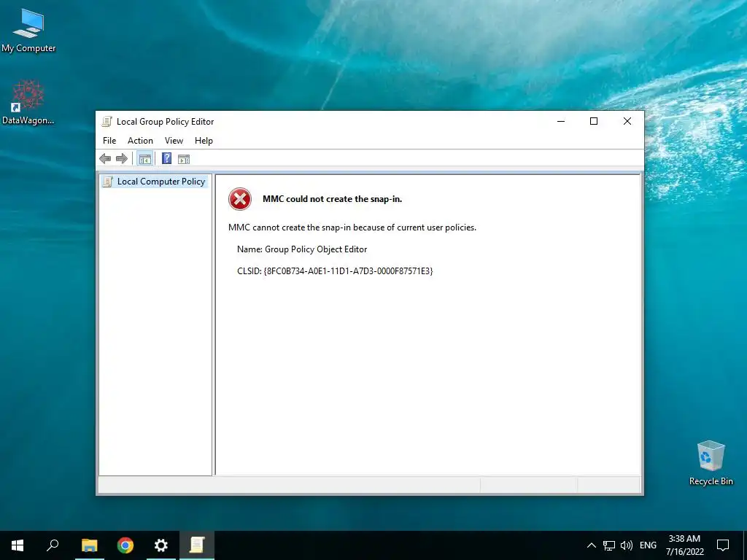Click the Local Group Policy Editor title icon
747x560 pixels.
(107, 122)
